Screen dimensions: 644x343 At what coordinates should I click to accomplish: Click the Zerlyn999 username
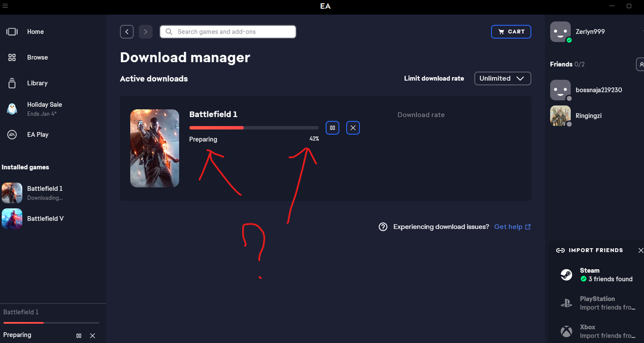(x=590, y=32)
